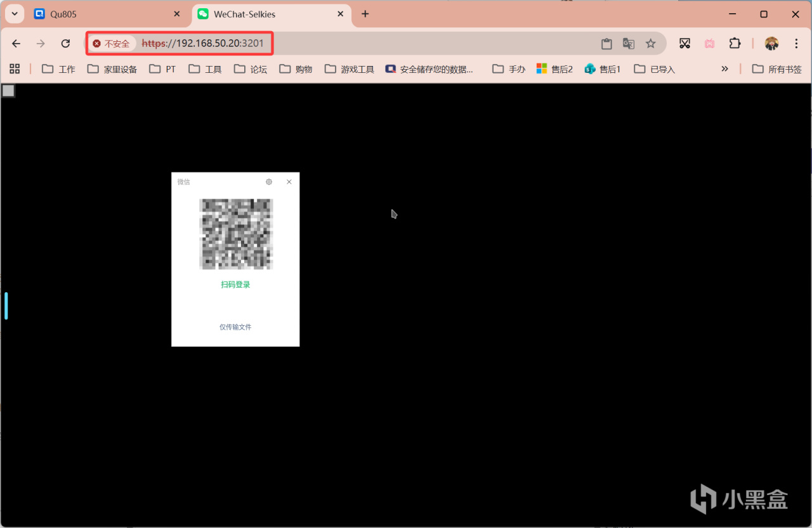Image resolution: width=812 pixels, height=528 pixels.
Task: Open the 工作 bookmark folder
Action: click(58, 69)
